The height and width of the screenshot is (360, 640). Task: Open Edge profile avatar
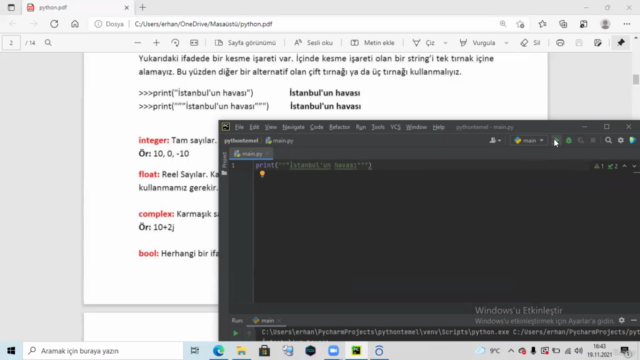[x=605, y=24]
